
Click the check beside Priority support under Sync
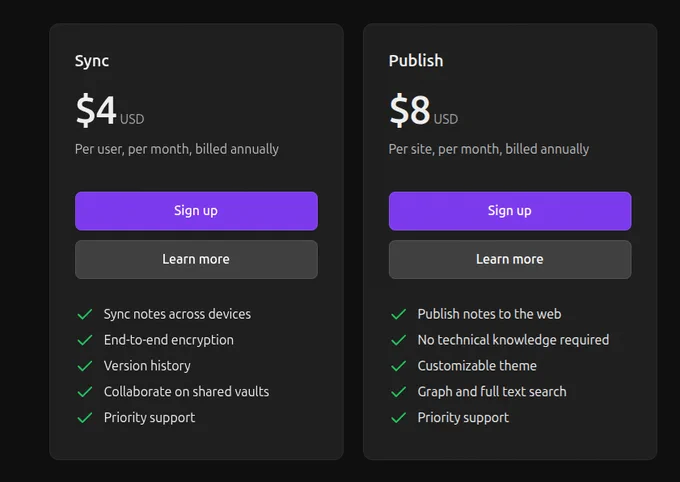pos(85,418)
